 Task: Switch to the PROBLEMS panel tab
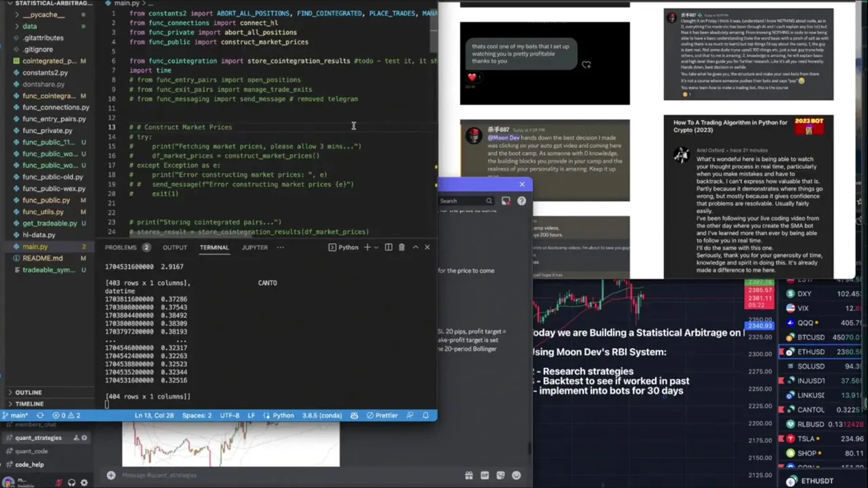[x=121, y=247]
